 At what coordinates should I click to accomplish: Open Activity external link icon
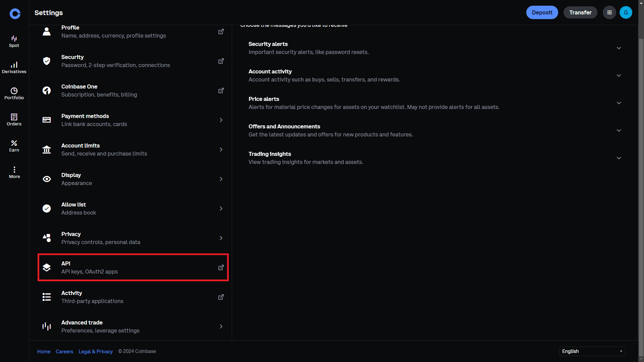pyautogui.click(x=221, y=297)
